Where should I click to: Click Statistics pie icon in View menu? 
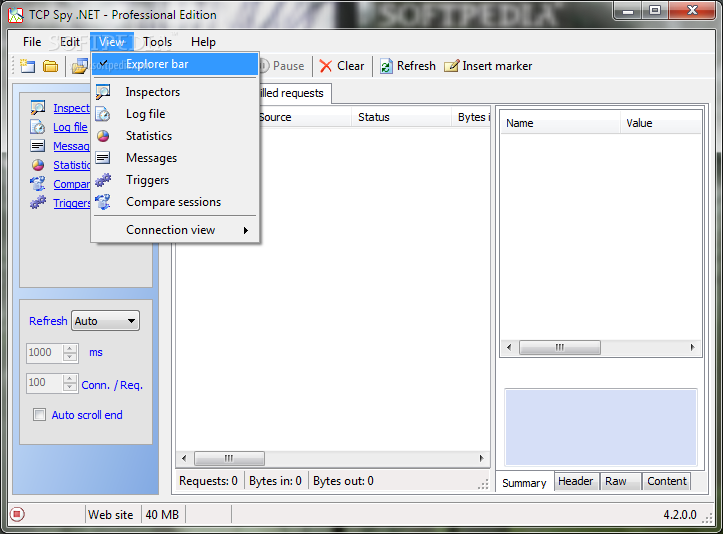point(103,136)
